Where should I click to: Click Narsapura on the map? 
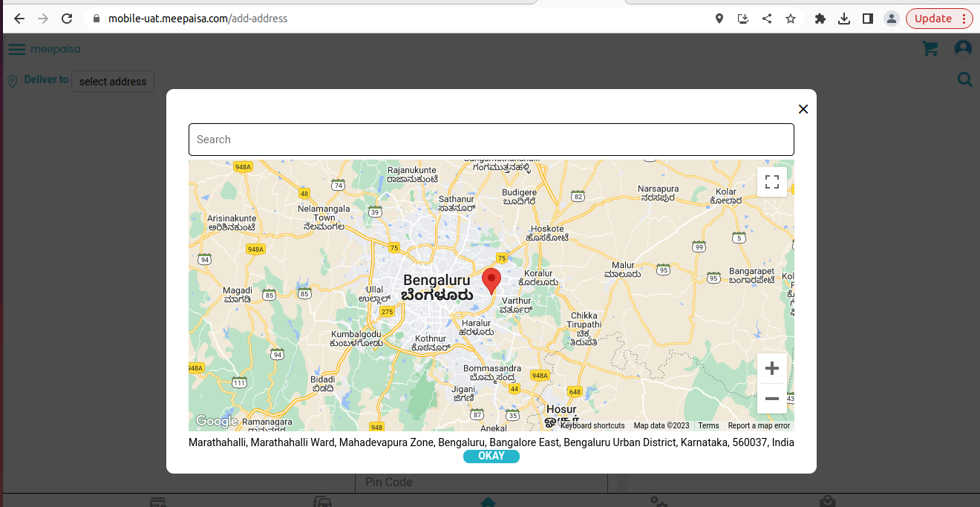[658, 193]
